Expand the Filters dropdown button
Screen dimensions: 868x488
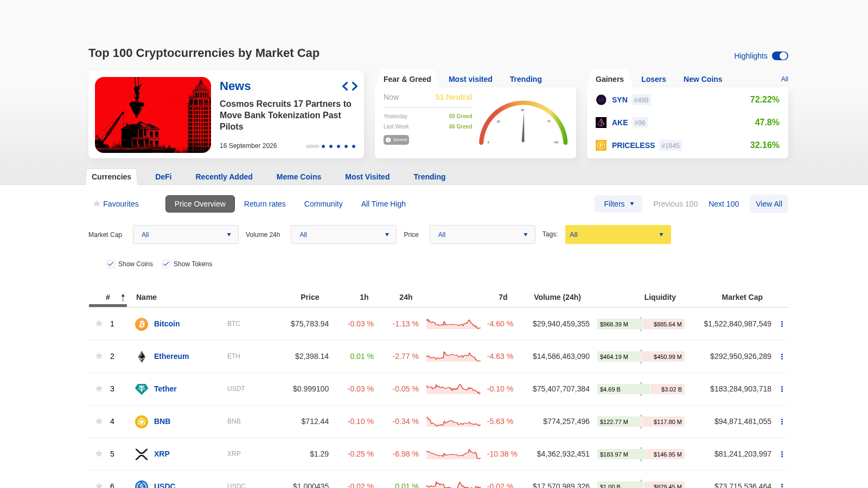point(618,204)
